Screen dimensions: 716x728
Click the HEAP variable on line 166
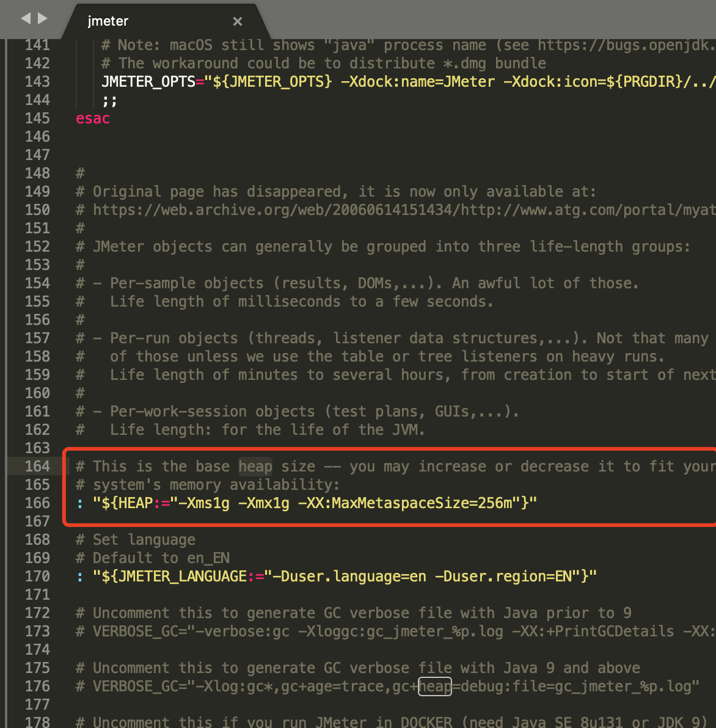136,503
